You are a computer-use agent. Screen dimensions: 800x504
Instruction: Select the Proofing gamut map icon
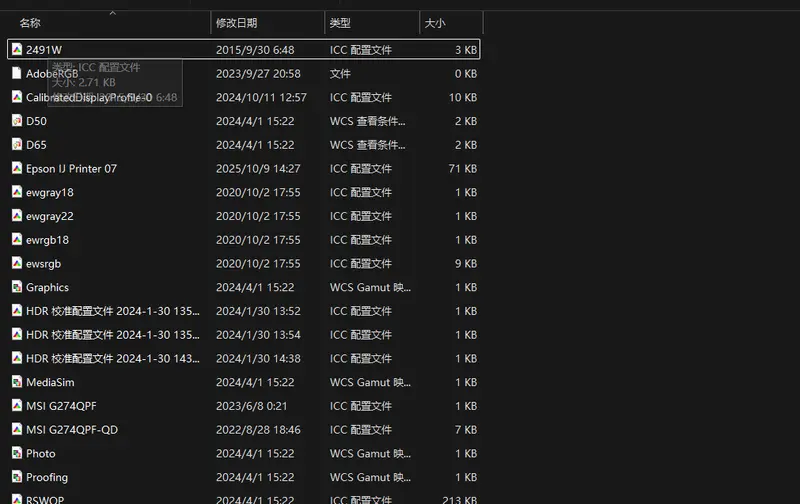[x=17, y=476]
